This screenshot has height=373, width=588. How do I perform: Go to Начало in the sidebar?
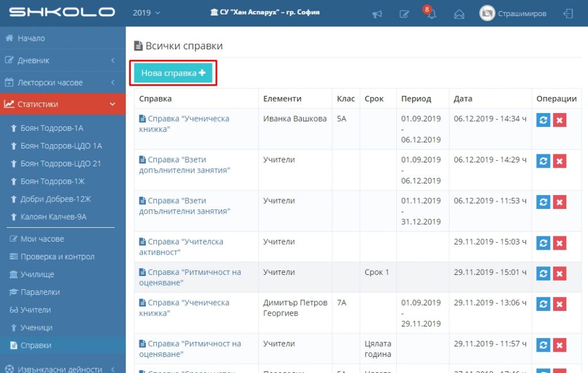63,38
